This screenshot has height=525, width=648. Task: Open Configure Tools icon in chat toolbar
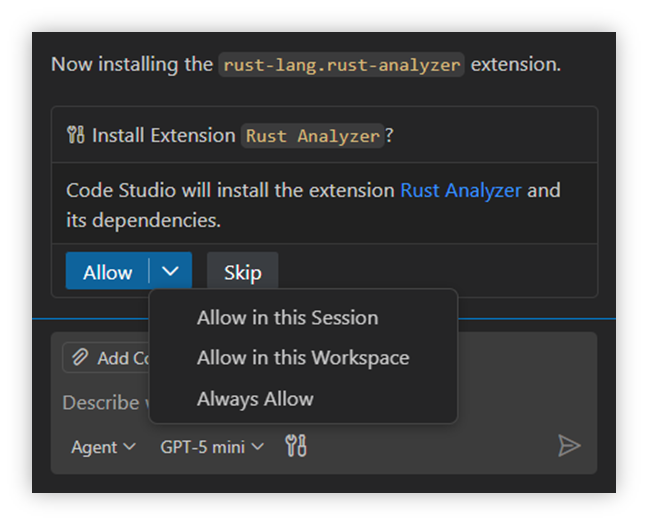tap(296, 446)
